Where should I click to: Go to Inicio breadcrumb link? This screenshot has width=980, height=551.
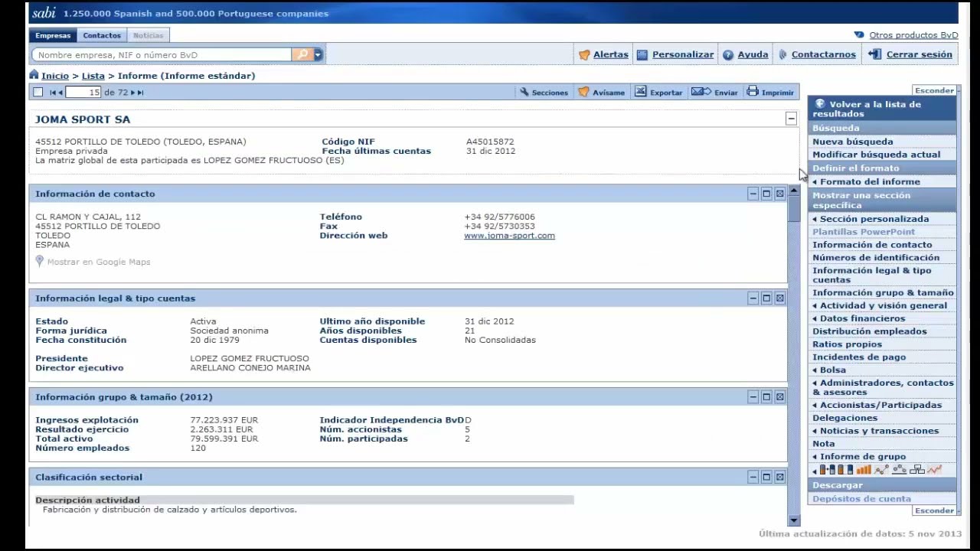[x=55, y=76]
